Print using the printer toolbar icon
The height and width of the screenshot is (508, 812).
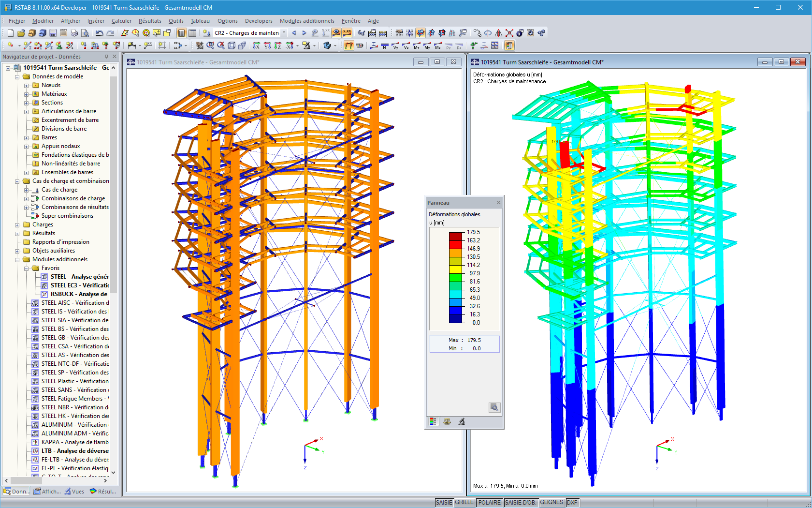[74, 33]
